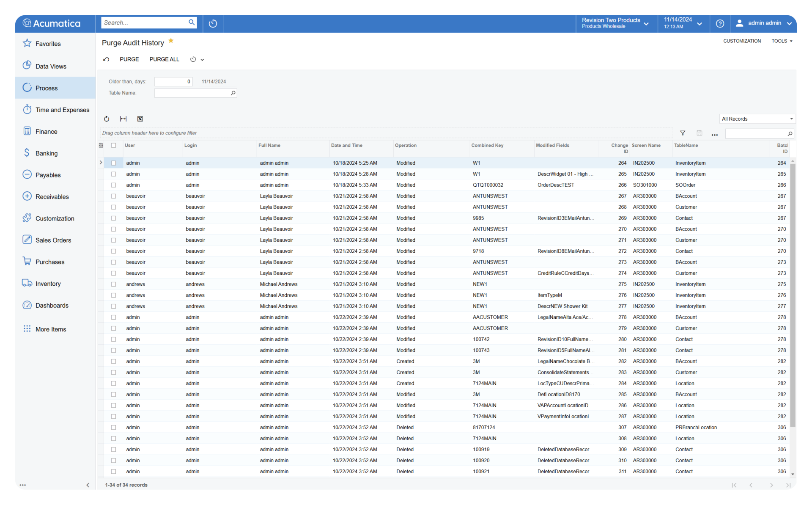Screen dimensions: 812x505
Task: Click the recent history clock icon
Action: (213, 24)
